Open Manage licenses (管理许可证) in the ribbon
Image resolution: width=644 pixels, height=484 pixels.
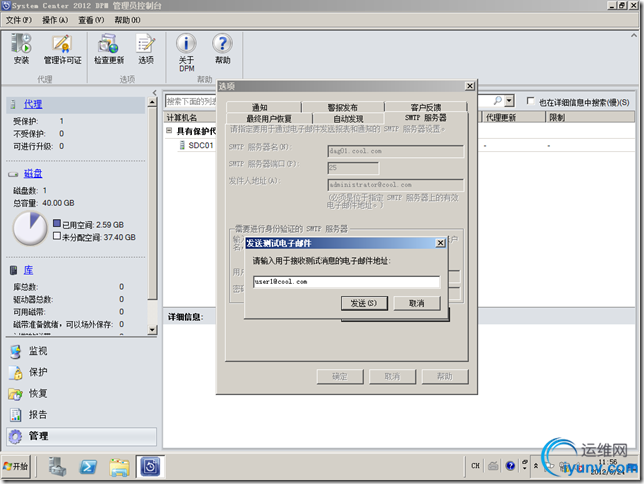click(62, 49)
